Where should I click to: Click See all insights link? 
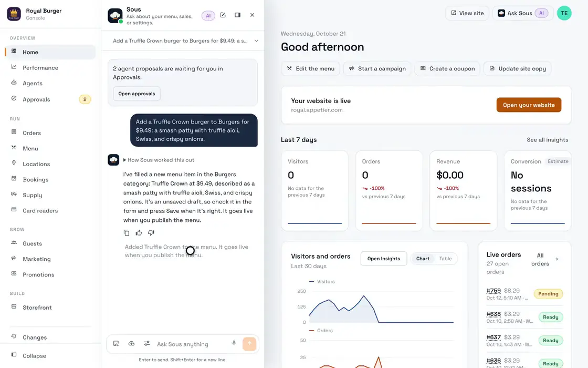pos(548,140)
